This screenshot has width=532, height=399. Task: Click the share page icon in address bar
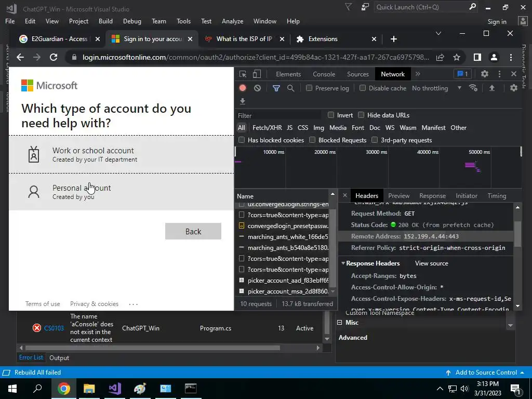[440, 57]
